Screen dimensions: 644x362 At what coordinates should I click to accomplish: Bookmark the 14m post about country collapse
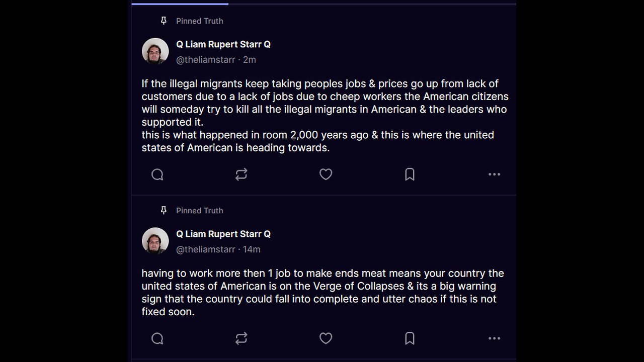(410, 338)
